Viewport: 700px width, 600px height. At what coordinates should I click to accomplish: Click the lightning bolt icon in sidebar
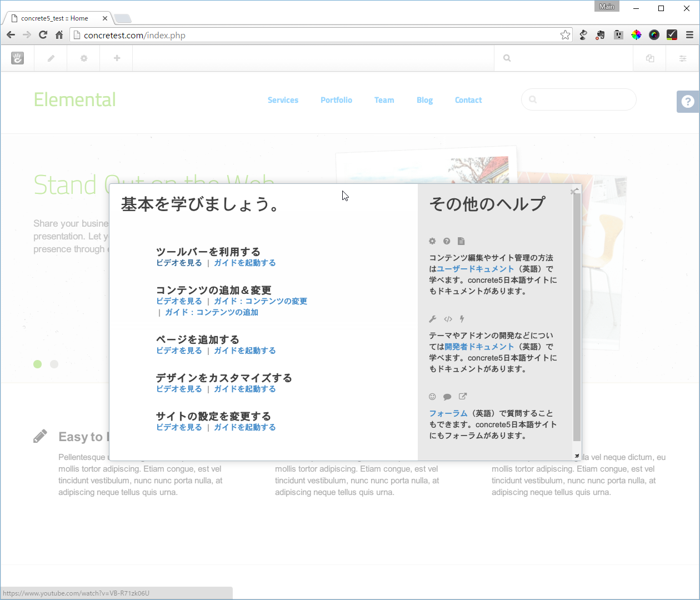pos(462,319)
